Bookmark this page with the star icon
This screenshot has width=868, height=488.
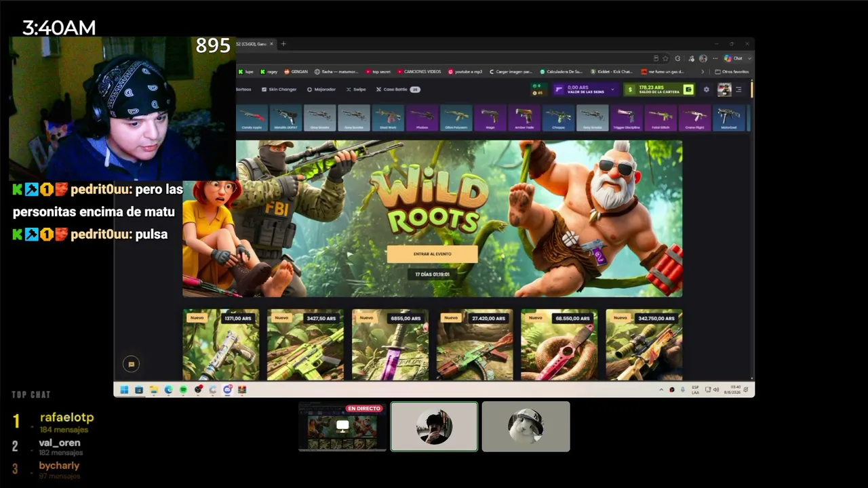click(666, 58)
